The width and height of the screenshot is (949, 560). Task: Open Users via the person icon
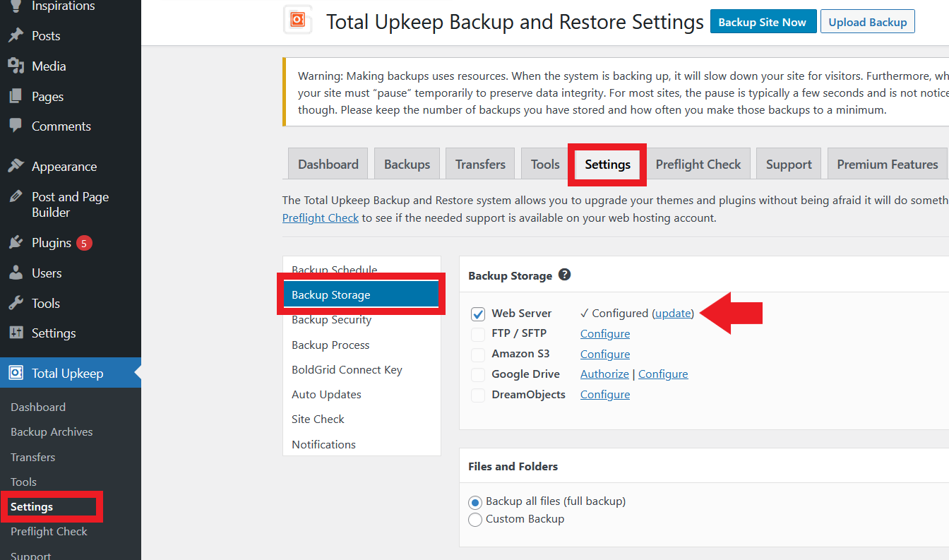(17, 273)
